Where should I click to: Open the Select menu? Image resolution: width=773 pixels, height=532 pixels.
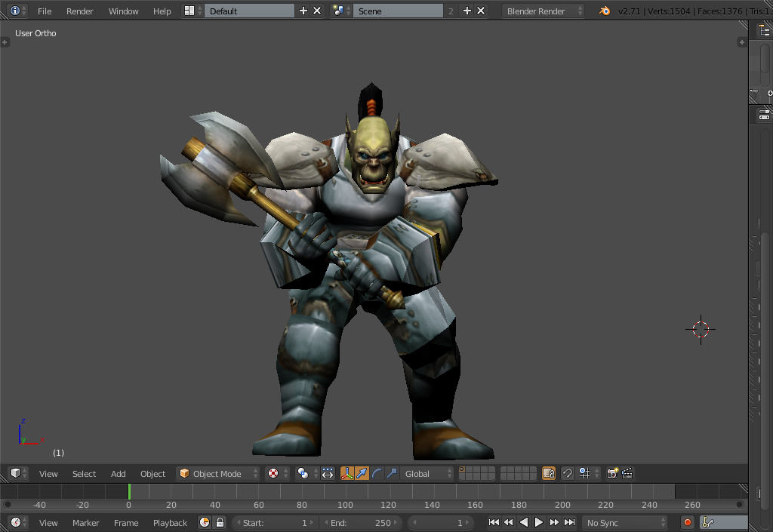(x=85, y=473)
